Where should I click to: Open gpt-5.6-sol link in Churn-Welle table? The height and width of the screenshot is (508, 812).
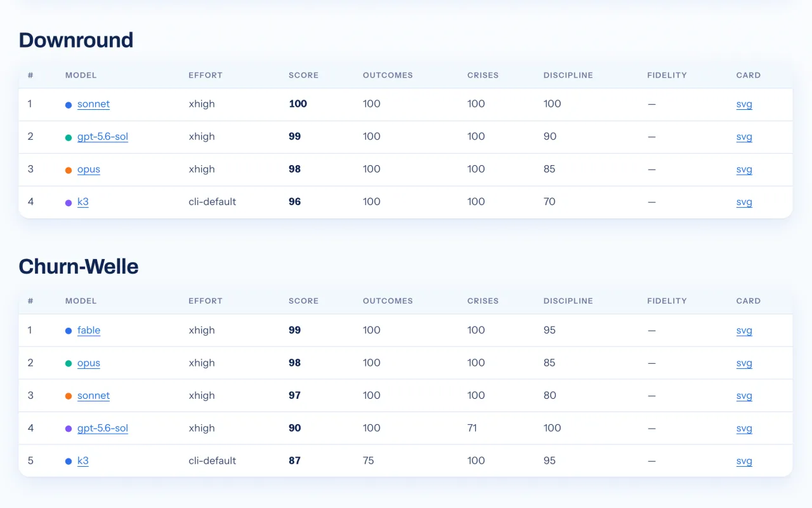click(103, 428)
